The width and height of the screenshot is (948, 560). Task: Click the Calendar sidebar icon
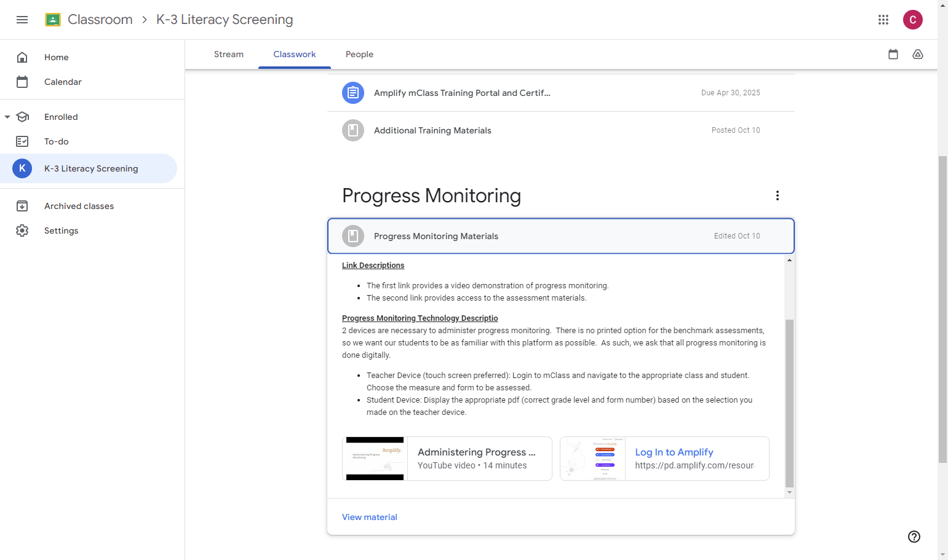[22, 82]
